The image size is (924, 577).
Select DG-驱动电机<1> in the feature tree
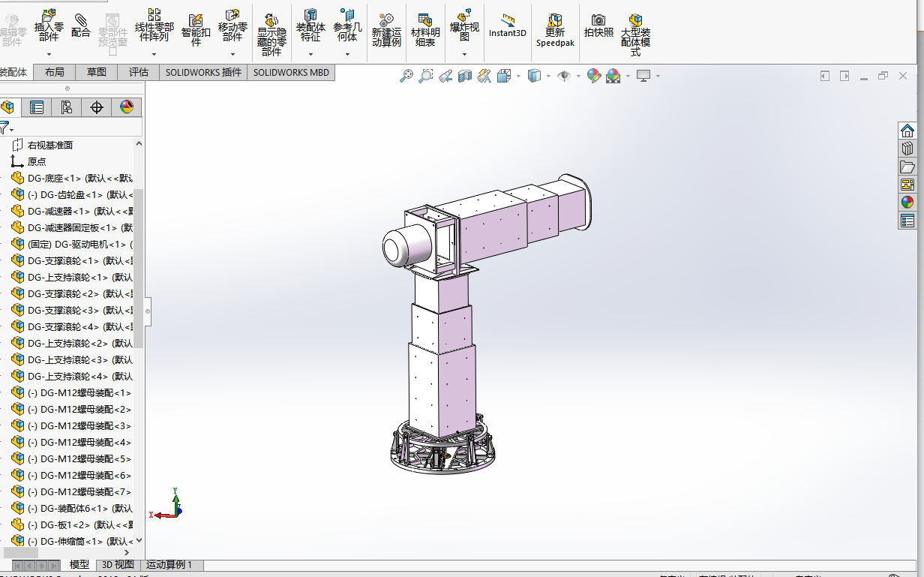(x=75, y=244)
